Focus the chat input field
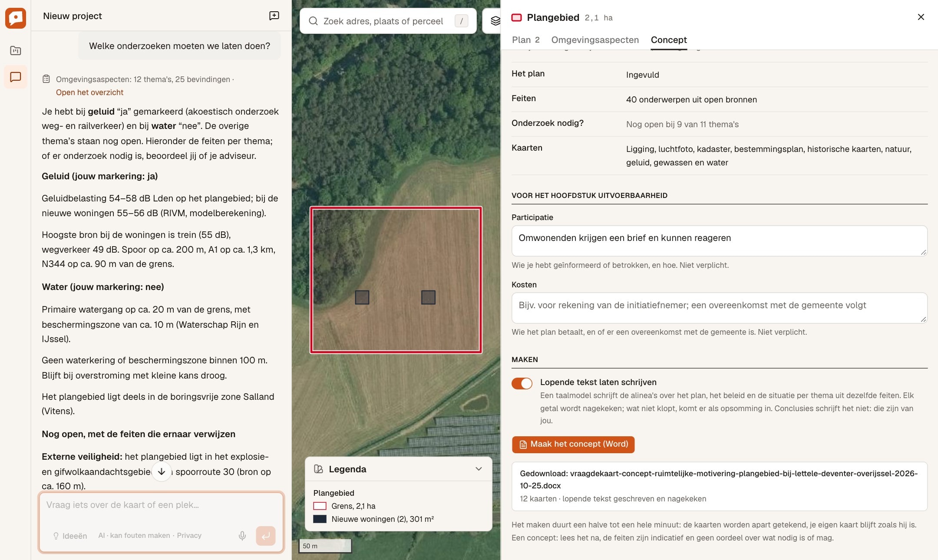Viewport: 938px width, 560px height. [161, 506]
